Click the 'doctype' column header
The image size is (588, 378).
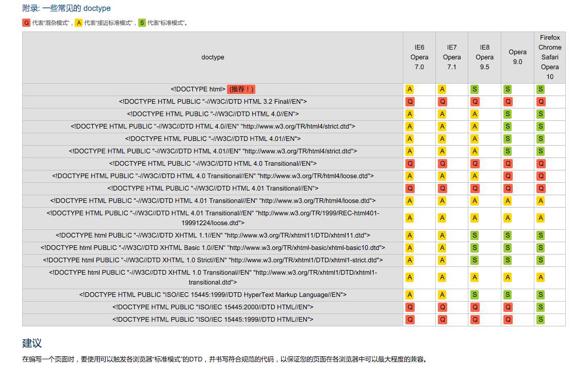213,57
